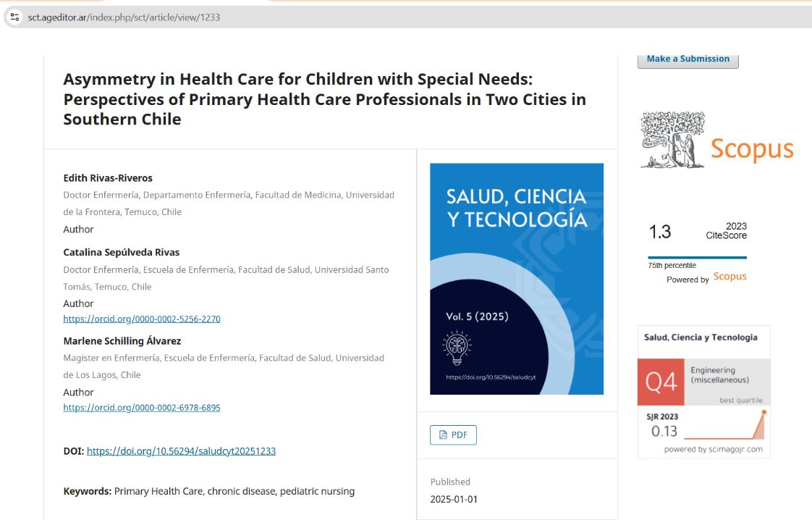Click the CiteScore percentile progress bar
The width and height of the screenshot is (812, 520).
[x=697, y=257]
